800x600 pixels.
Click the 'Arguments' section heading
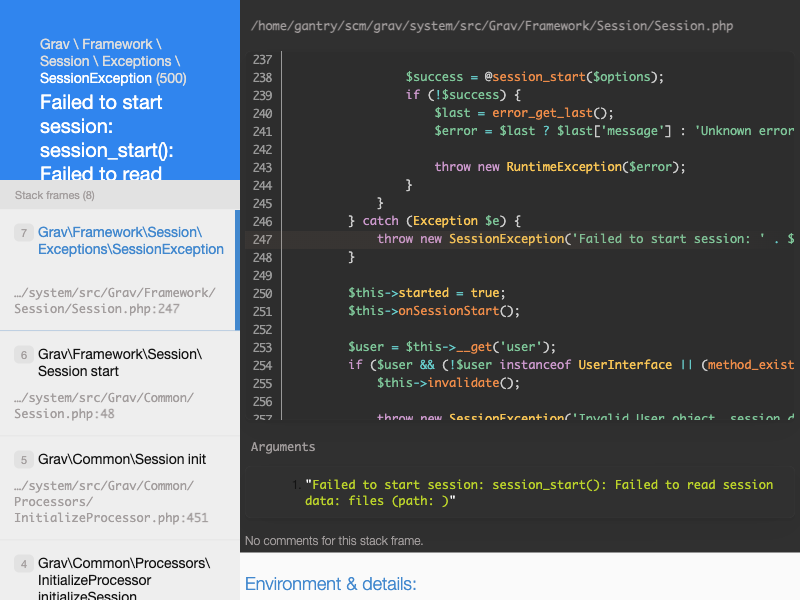283,447
